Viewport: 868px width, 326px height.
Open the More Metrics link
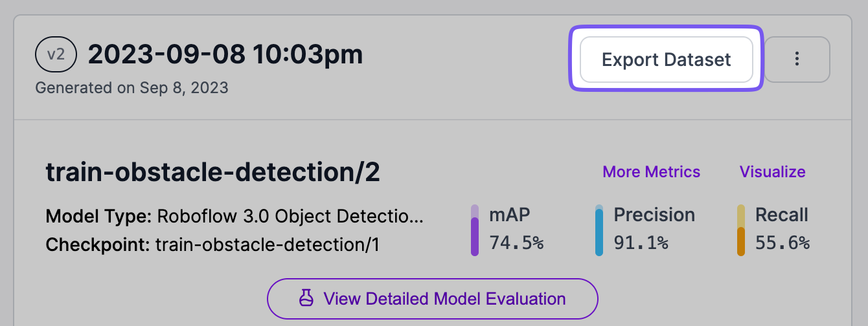[x=651, y=171]
